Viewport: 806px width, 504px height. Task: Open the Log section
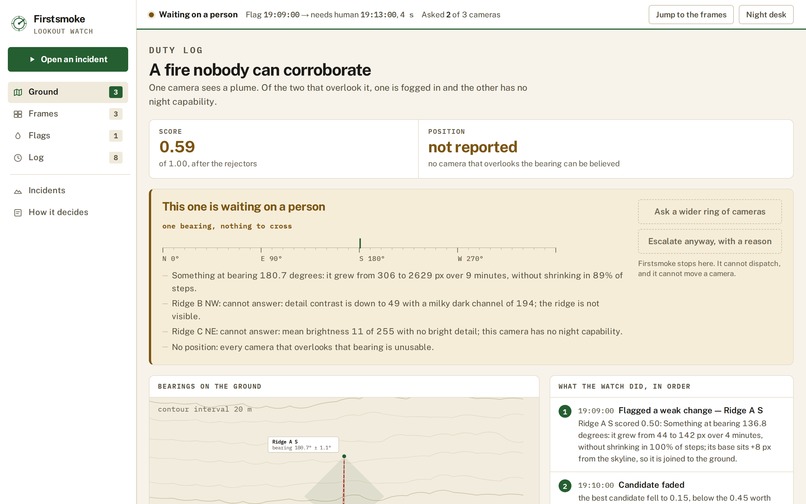68,158
